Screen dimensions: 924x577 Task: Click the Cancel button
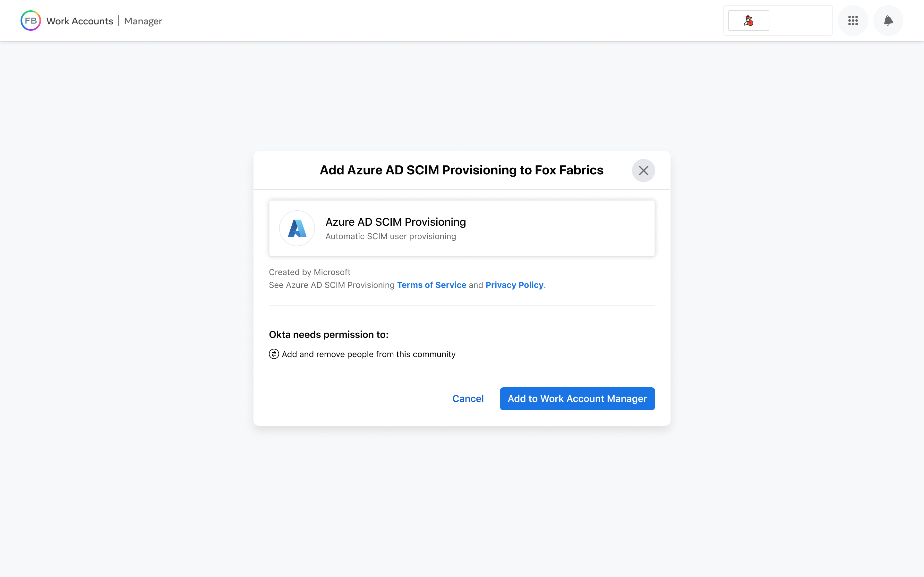point(468,398)
